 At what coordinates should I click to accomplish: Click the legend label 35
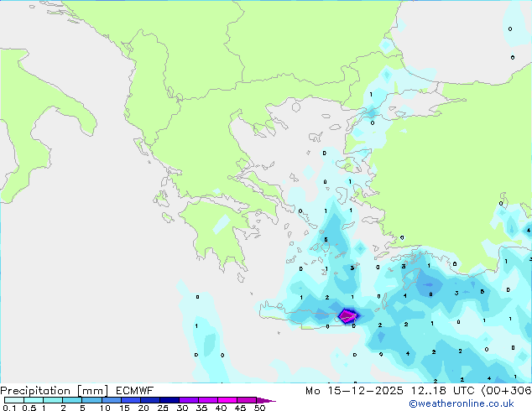click(201, 408)
